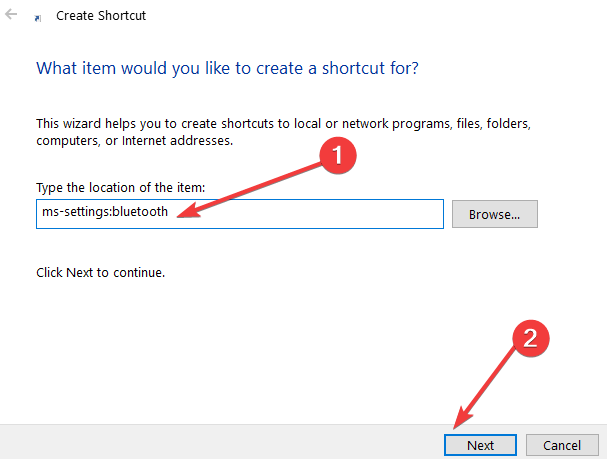Select the "Type the location of the item" label
The image size is (607, 459).
pyautogui.click(x=120, y=189)
